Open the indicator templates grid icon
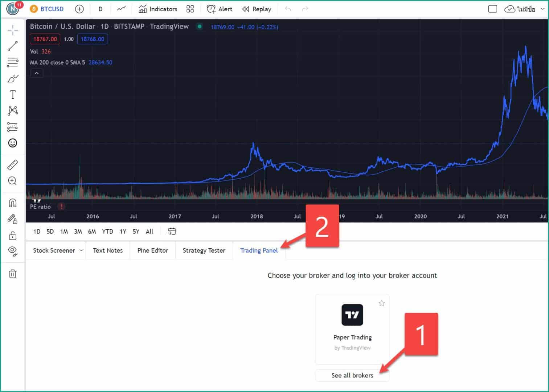This screenshot has height=392, width=549. pos(190,9)
